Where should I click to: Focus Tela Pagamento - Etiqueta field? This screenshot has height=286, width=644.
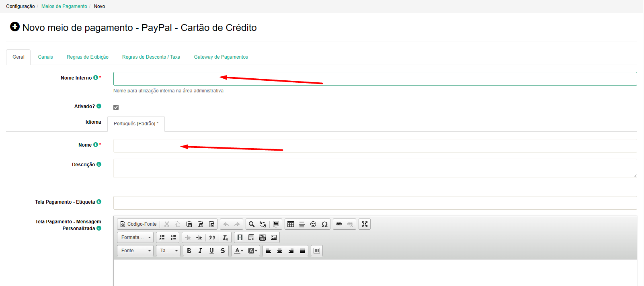[x=375, y=203]
